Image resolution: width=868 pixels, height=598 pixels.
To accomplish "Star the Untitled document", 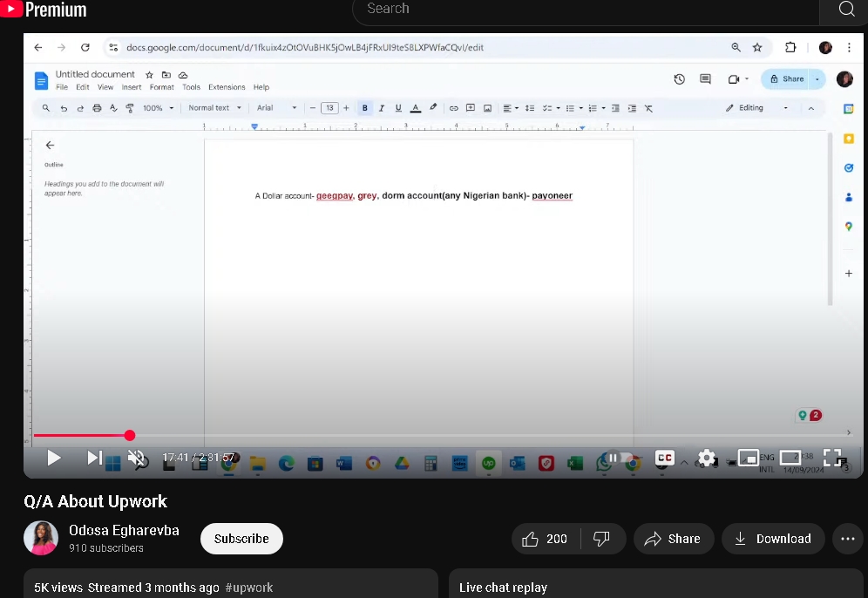I will pyautogui.click(x=149, y=75).
